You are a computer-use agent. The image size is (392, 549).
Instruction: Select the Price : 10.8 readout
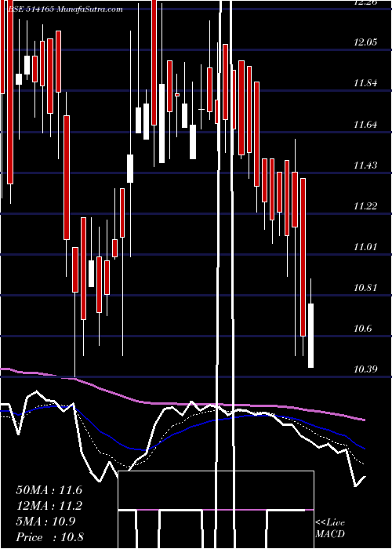49,537
